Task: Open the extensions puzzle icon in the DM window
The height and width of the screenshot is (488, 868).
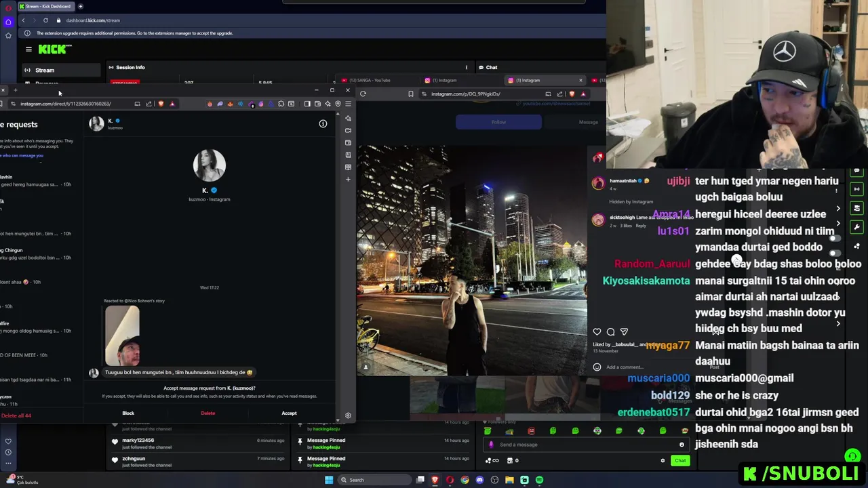Action: click(x=281, y=104)
